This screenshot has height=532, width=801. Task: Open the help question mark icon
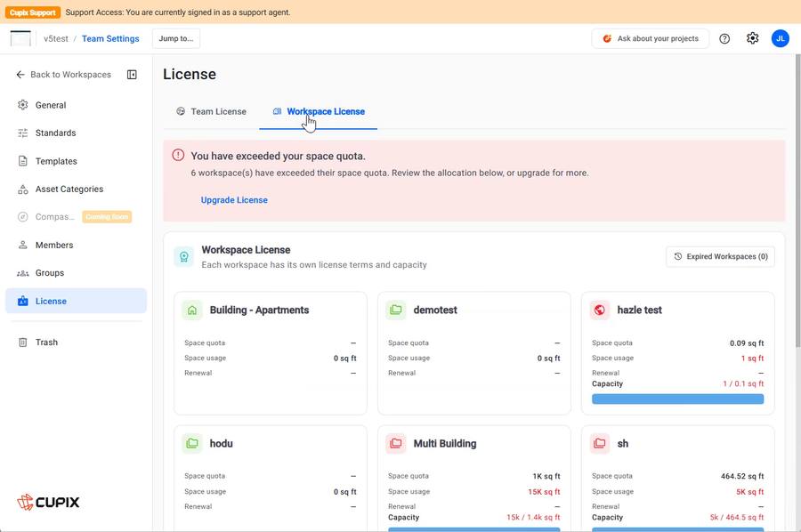pos(724,38)
